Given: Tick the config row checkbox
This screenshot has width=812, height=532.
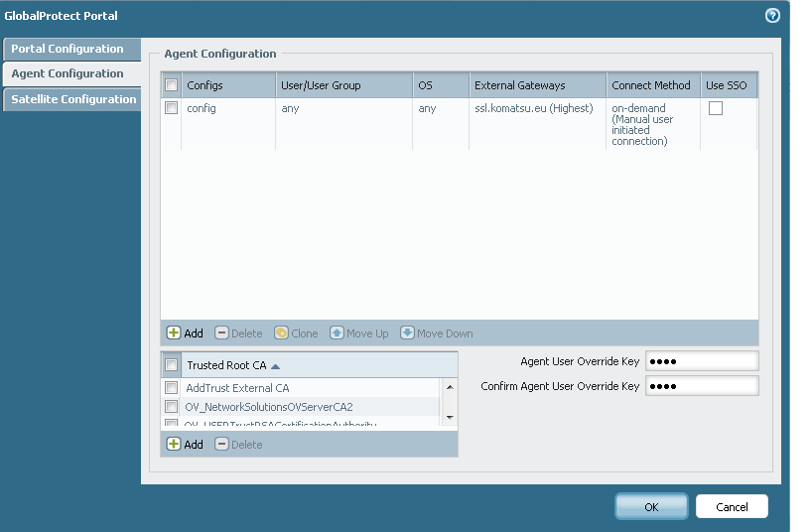Looking at the screenshot, I should (x=172, y=108).
